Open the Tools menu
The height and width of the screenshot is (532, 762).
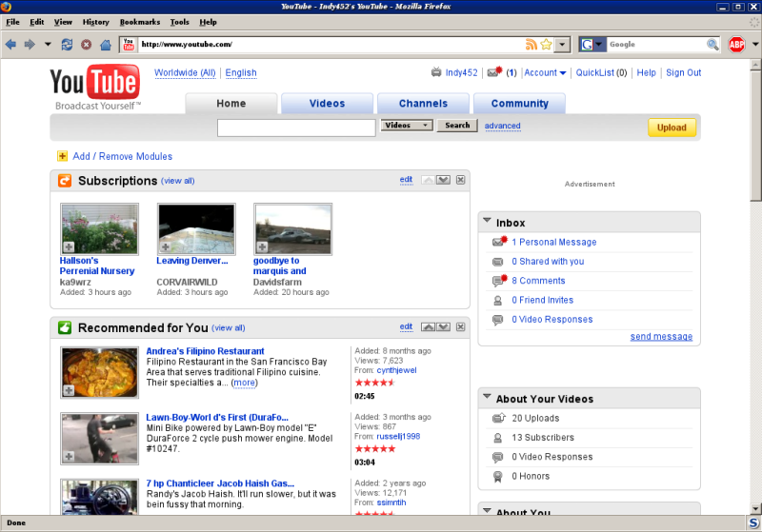179,22
